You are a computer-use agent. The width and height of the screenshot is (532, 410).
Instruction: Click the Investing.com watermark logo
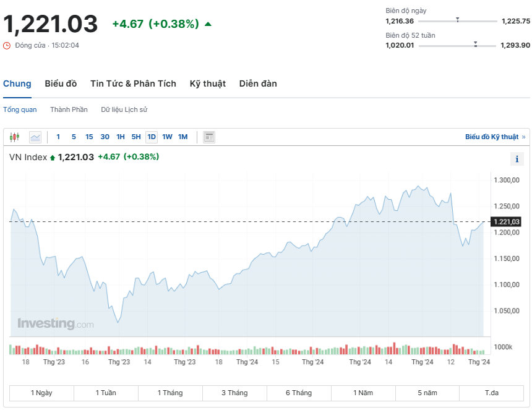pos(55,323)
